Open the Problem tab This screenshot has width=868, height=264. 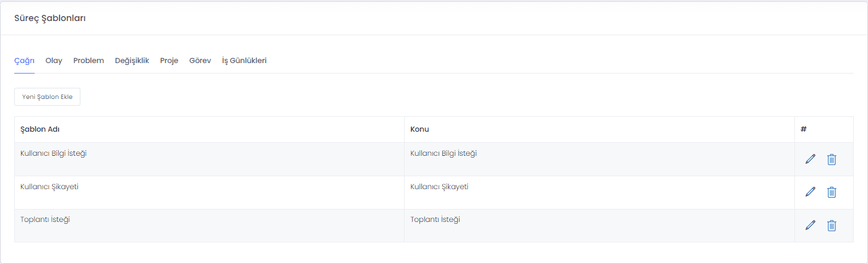[x=88, y=61]
